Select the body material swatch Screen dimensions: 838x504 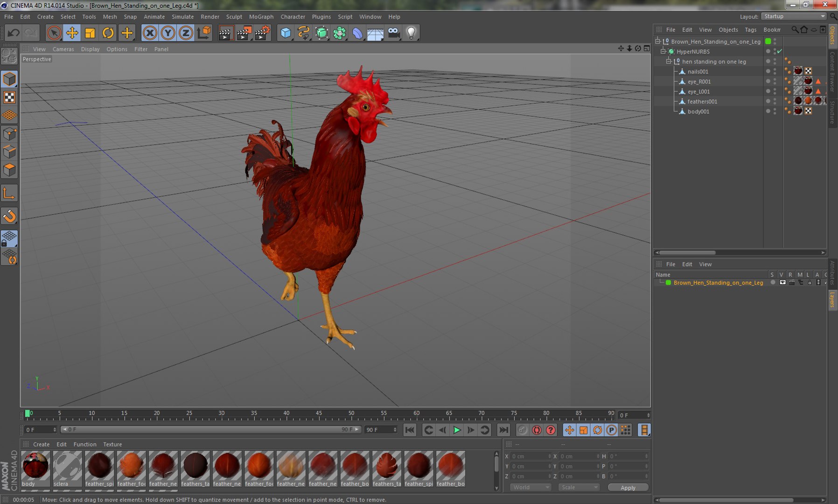(x=35, y=469)
